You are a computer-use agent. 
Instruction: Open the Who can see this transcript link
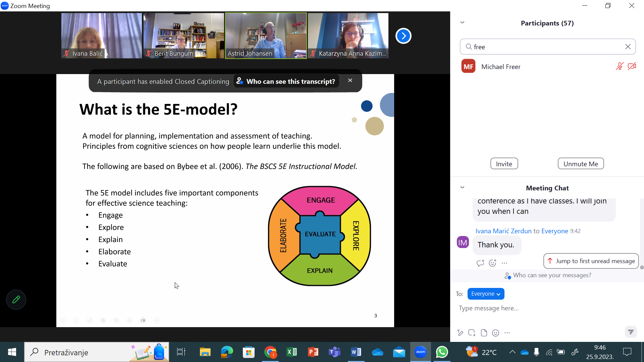click(x=286, y=81)
